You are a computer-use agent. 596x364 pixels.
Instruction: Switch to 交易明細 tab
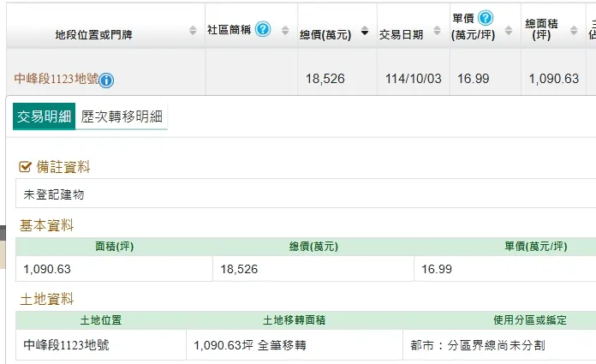[44, 117]
